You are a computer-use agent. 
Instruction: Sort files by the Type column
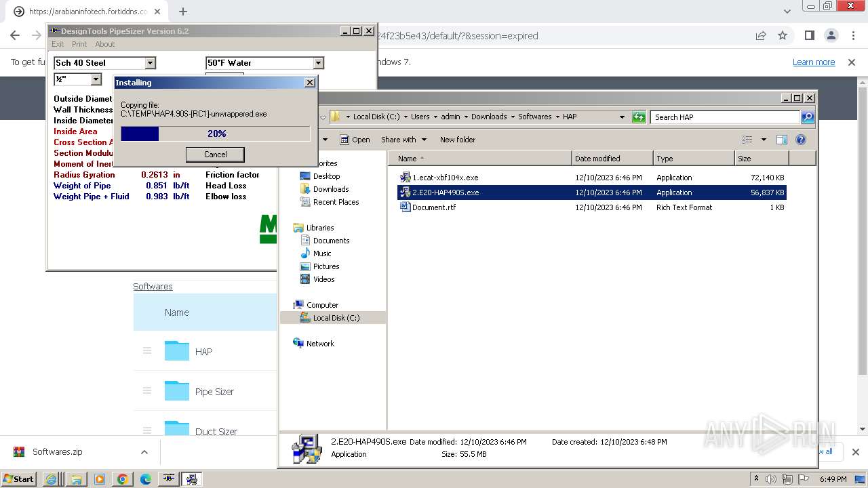(694, 159)
